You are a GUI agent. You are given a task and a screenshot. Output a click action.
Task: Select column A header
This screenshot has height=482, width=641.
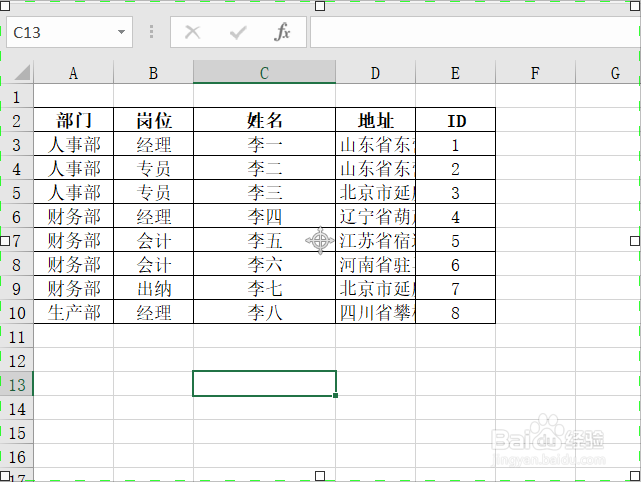click(74, 73)
